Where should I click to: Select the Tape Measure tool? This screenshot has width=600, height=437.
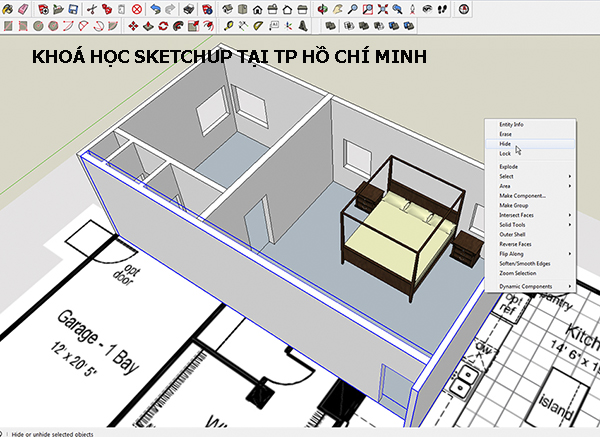click(229, 26)
